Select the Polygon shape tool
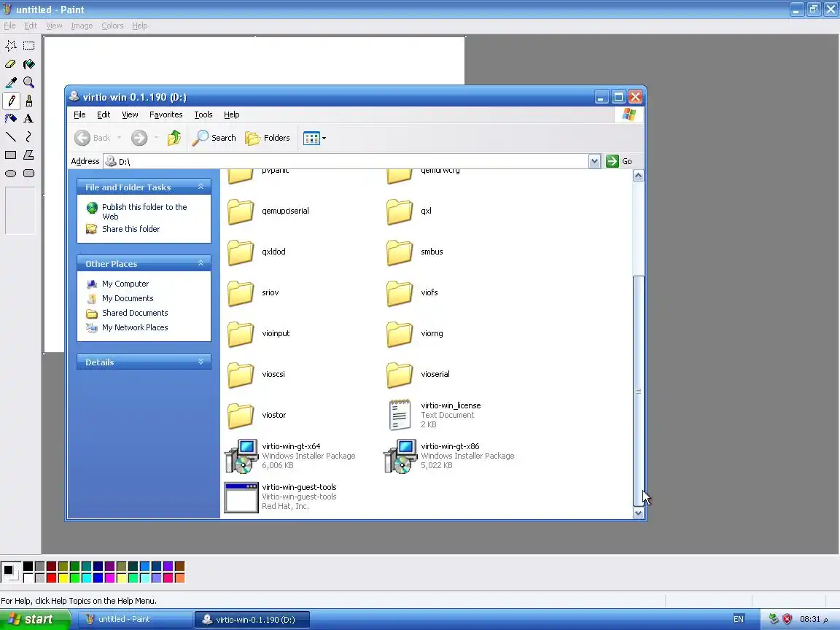Viewport: 840px width, 630px height. [29, 155]
